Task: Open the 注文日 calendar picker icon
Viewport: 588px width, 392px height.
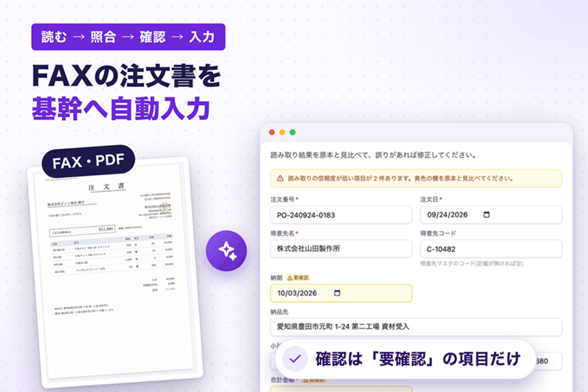Action: click(x=486, y=214)
